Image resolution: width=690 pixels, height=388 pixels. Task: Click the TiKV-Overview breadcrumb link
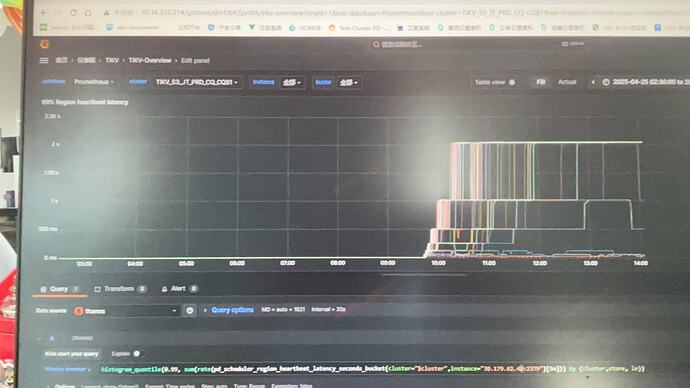(150, 61)
